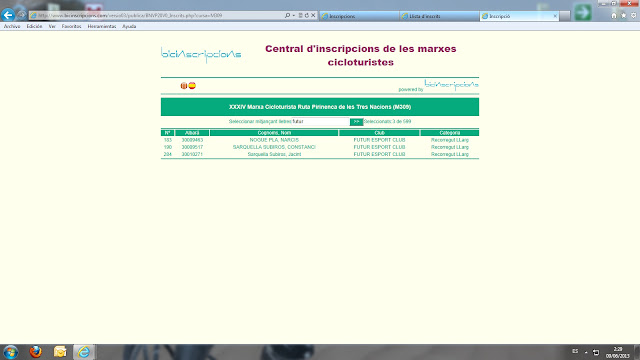Click the powered by biciinscripcions logo

click(x=451, y=85)
